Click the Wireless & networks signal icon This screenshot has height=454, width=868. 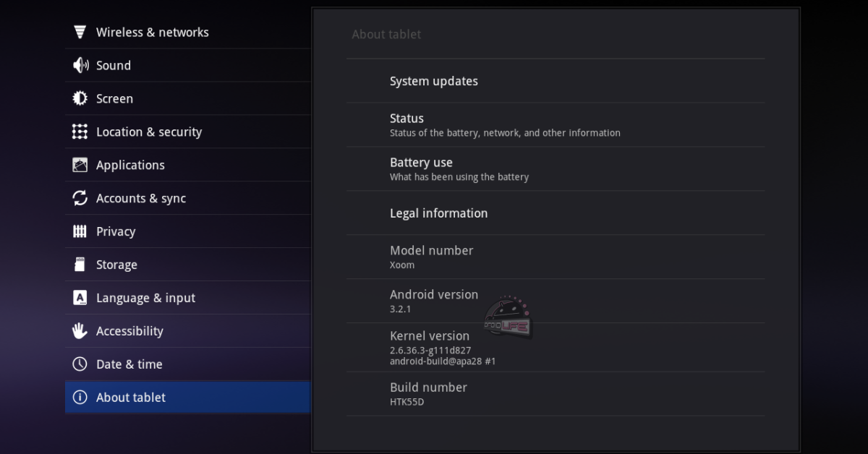point(80,33)
